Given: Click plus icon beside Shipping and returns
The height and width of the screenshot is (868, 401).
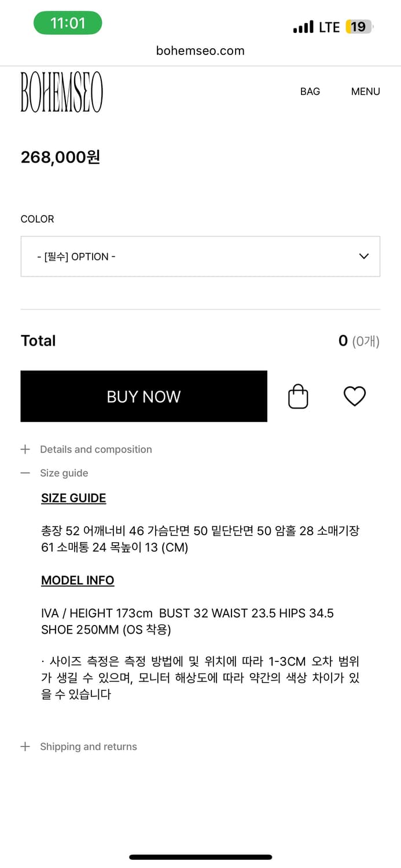Looking at the screenshot, I should pyautogui.click(x=25, y=746).
